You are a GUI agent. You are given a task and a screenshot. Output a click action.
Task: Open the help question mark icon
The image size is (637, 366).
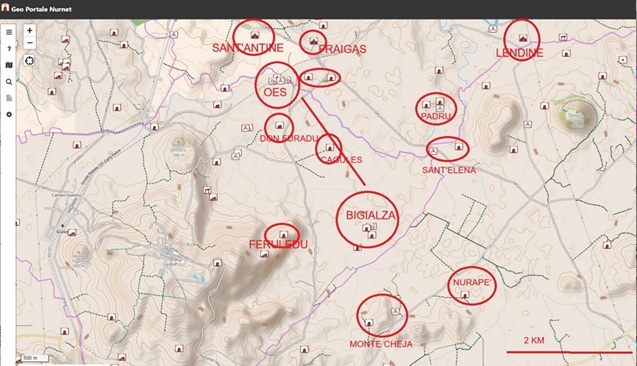(9, 49)
